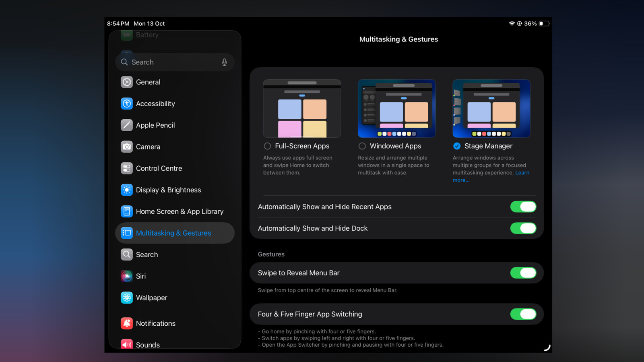Image resolution: width=644 pixels, height=362 pixels.
Task: Toggle Automatically Show and Hide Recent Apps
Action: (523, 207)
